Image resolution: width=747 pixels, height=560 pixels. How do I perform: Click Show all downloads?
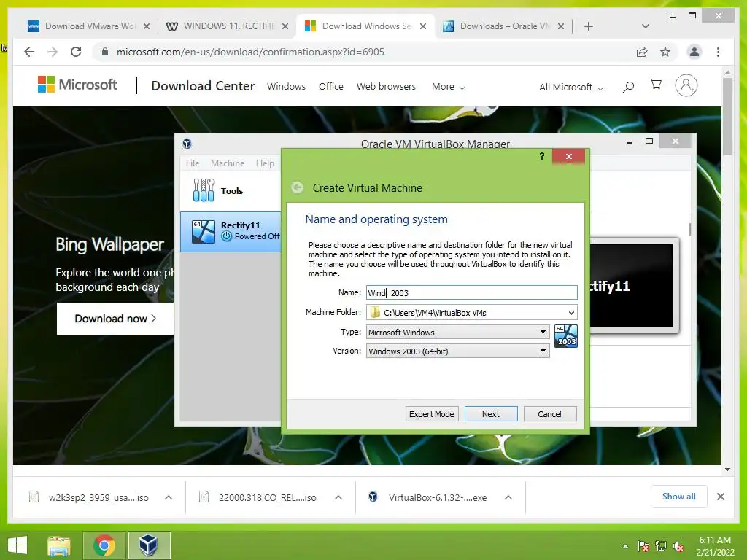tap(679, 497)
